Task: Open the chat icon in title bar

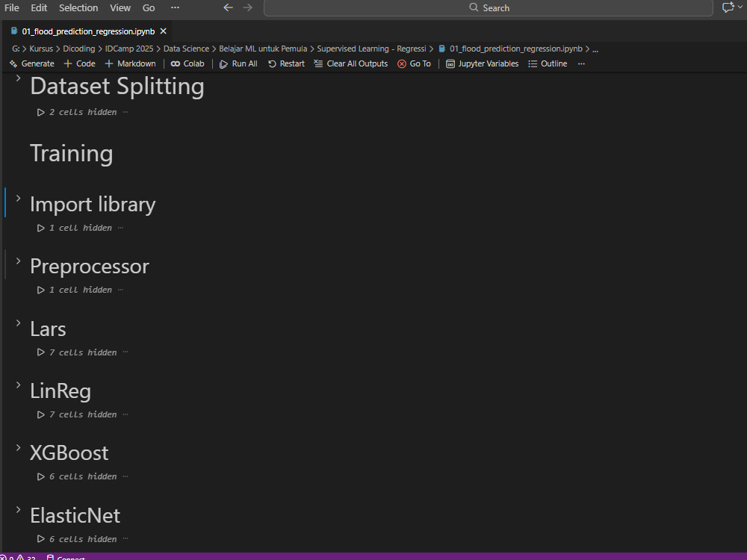Action: click(728, 7)
